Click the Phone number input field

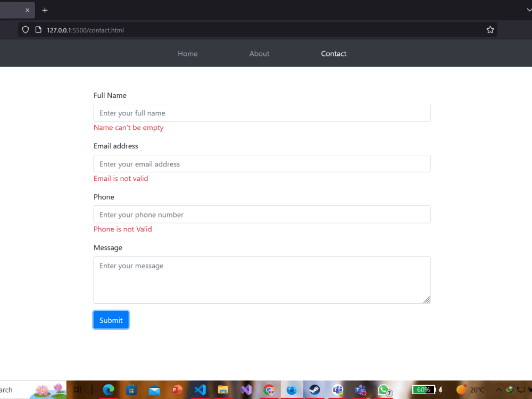(x=262, y=214)
